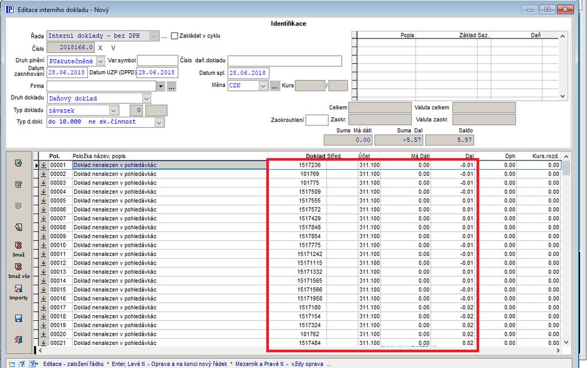Open the Měna currency dropdown showing CZK
This screenshot has width=588, height=368.
(263, 86)
